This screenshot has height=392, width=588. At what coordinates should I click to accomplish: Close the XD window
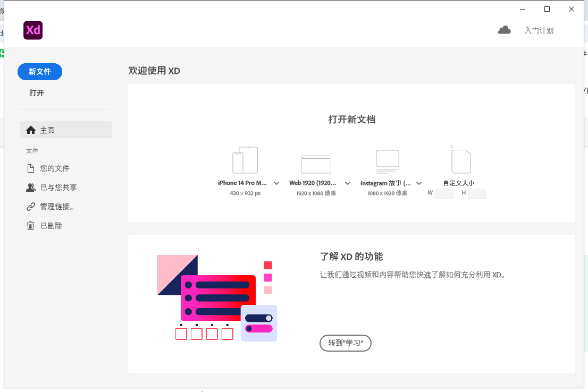pyautogui.click(x=572, y=9)
